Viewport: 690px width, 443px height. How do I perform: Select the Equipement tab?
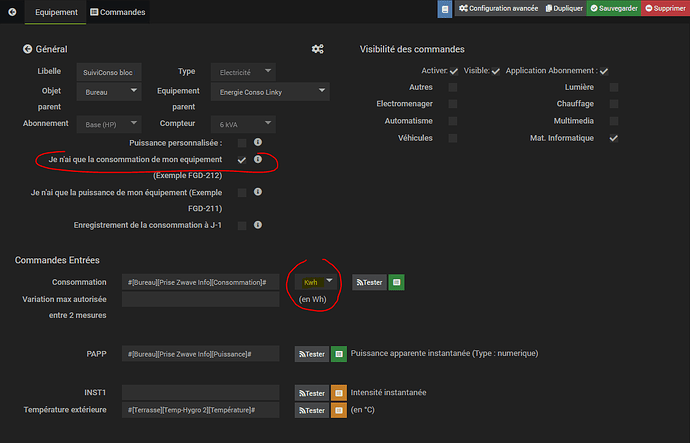56,12
